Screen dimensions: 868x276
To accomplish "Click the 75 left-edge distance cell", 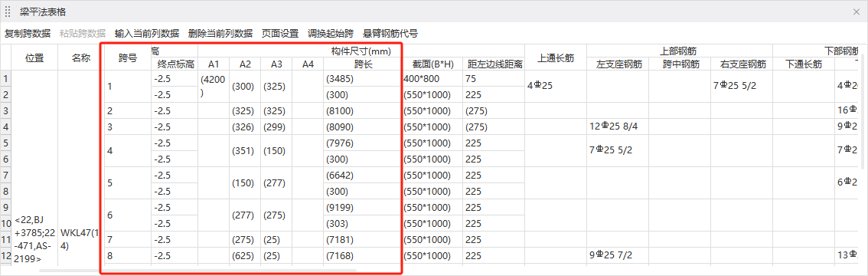I will coord(494,79).
